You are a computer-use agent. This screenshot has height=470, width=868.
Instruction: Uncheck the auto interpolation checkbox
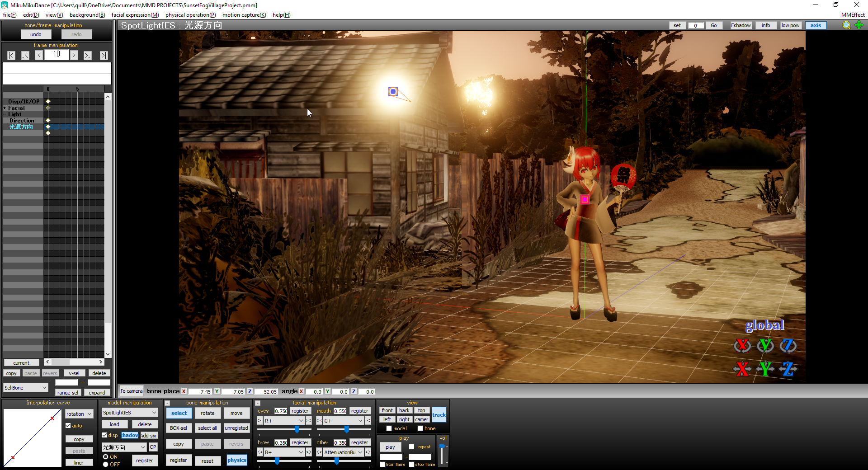tap(68, 426)
